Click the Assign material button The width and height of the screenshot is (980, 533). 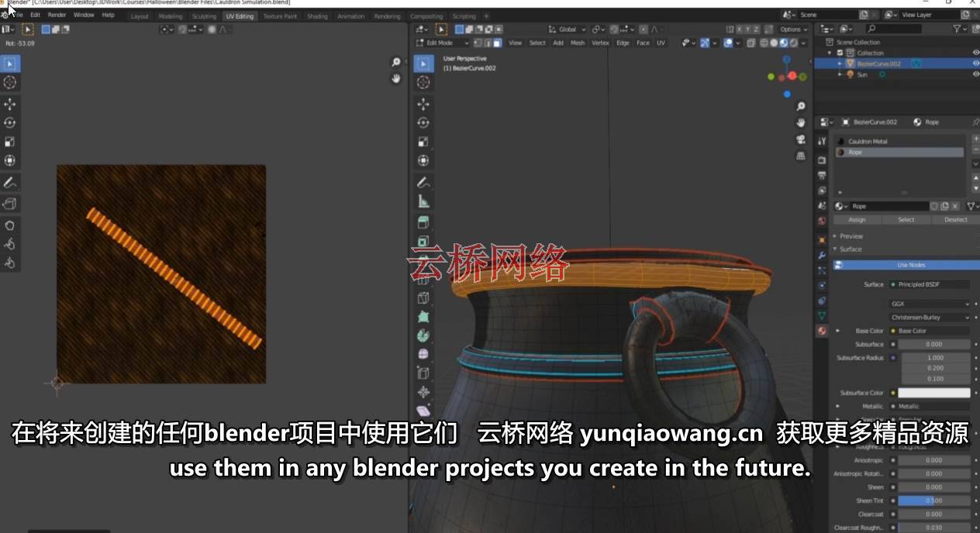tap(857, 219)
